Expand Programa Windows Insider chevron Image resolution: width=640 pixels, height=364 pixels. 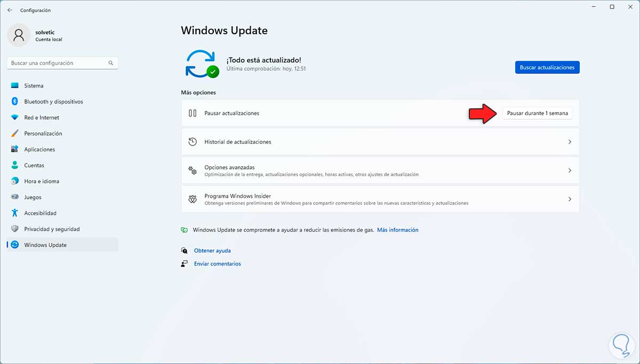[x=570, y=199]
